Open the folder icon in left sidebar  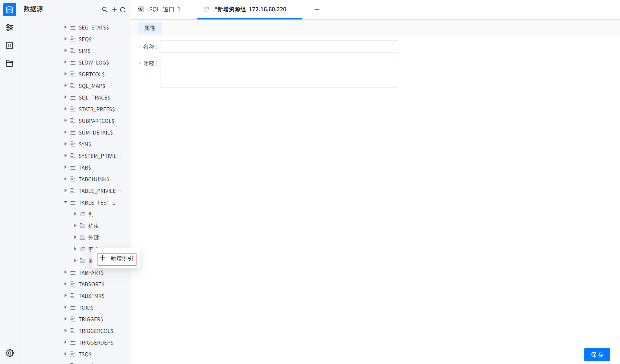tap(9, 63)
